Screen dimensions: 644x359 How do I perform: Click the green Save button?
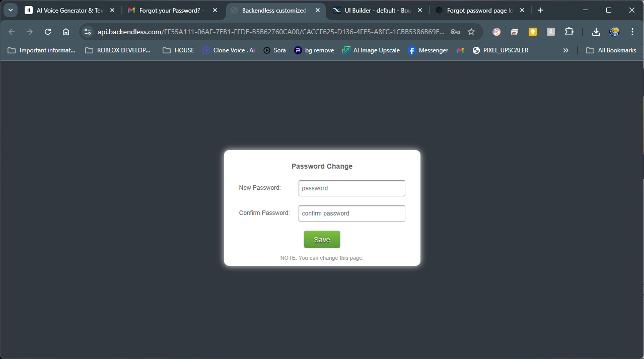click(x=322, y=240)
